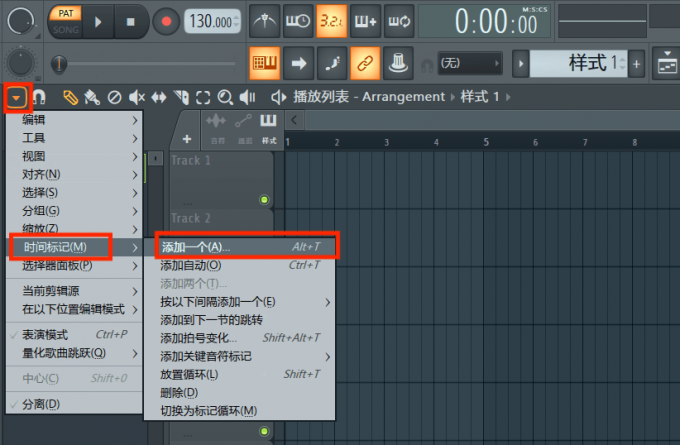Click the plus button above Track 1

pos(187,139)
